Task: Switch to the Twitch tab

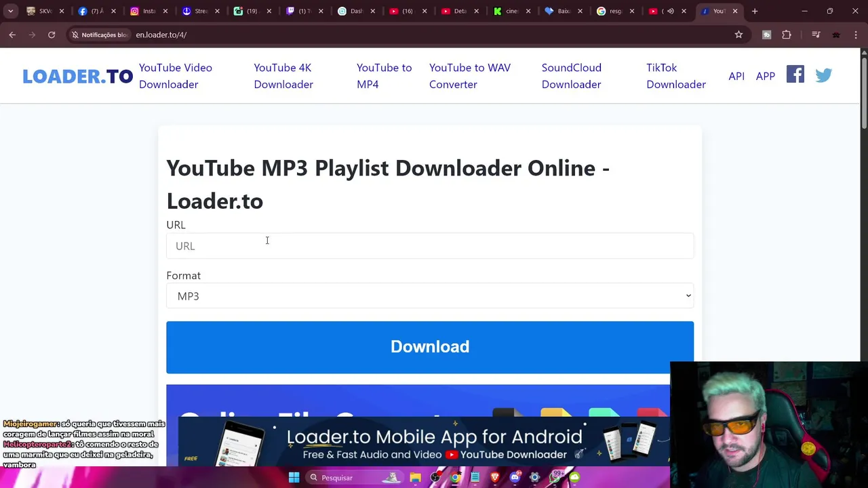Action: tap(304, 11)
